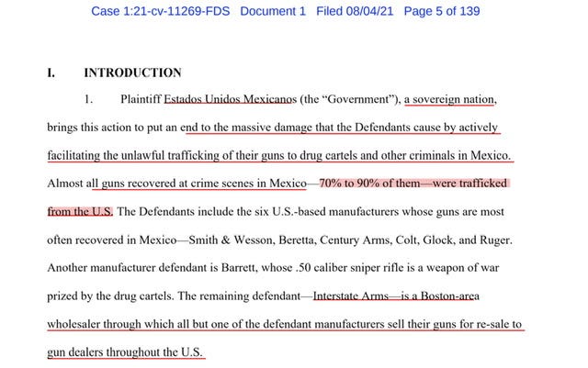Click the name 'Barrett'
This screenshot has height=368, width=588.
(237, 268)
